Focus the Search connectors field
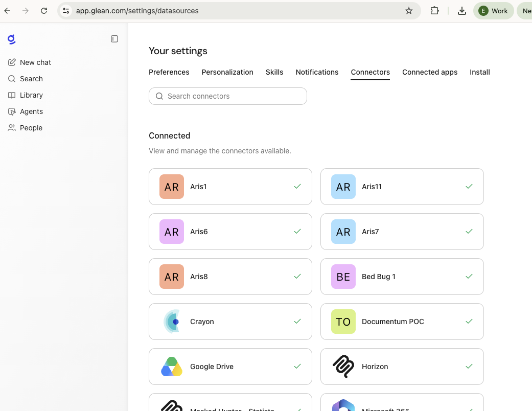The width and height of the screenshot is (532, 411). [228, 97]
